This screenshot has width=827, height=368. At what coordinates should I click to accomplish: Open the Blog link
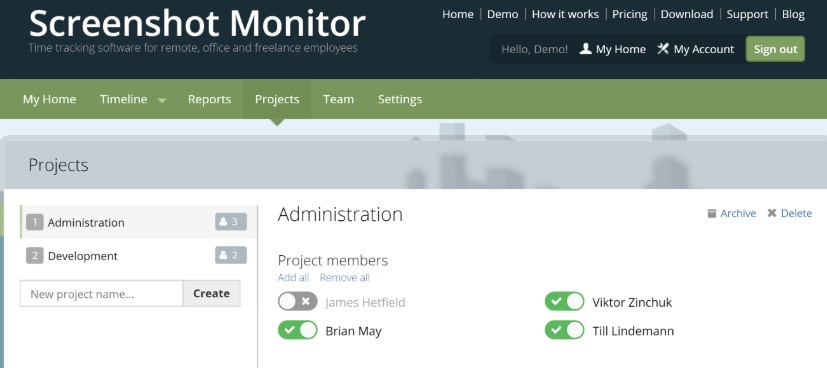(x=793, y=14)
